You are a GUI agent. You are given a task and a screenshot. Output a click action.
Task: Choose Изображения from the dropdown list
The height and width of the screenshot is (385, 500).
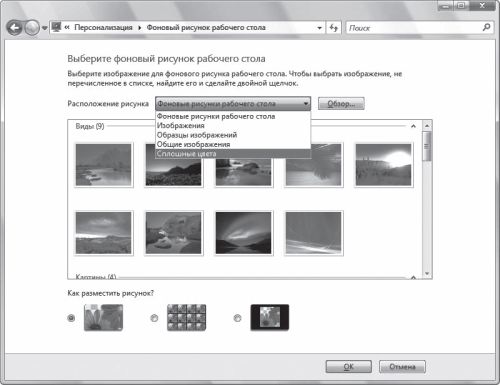pyautogui.click(x=233, y=126)
